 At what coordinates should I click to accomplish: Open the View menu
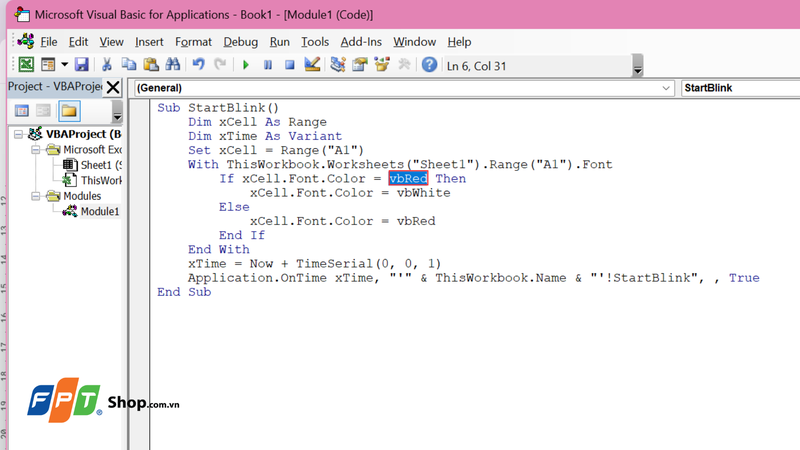click(x=111, y=42)
